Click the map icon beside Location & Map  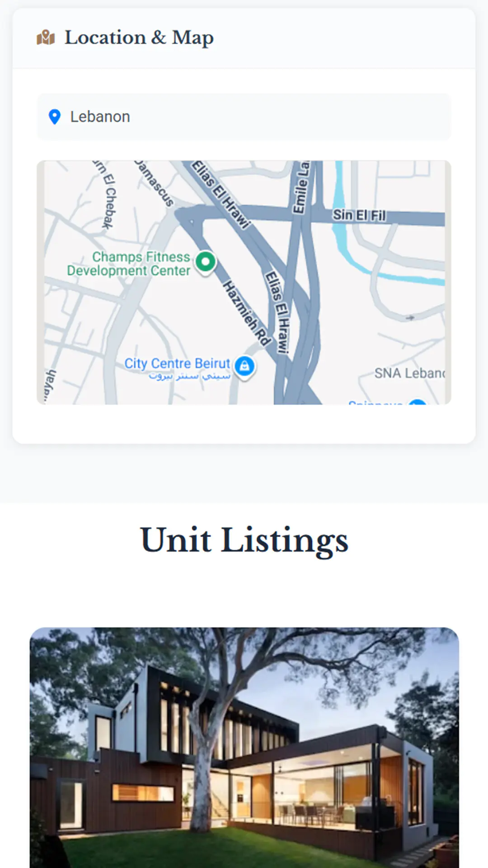pyautogui.click(x=46, y=38)
